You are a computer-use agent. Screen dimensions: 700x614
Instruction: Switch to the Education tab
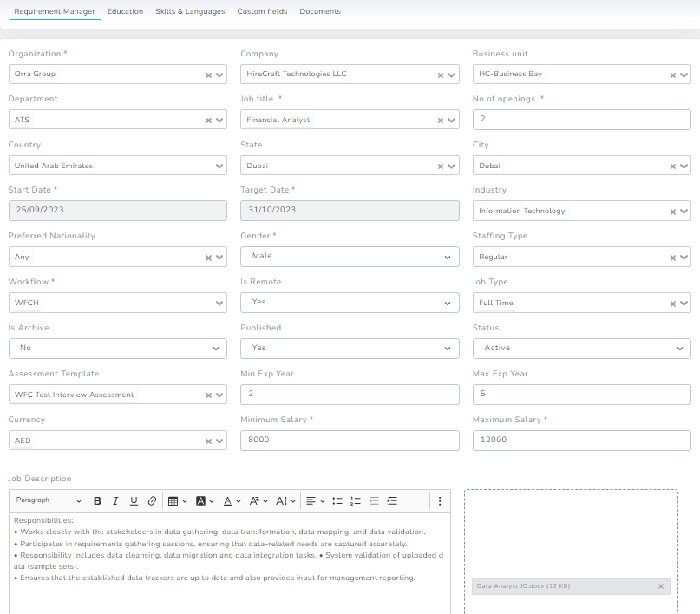pyautogui.click(x=125, y=12)
